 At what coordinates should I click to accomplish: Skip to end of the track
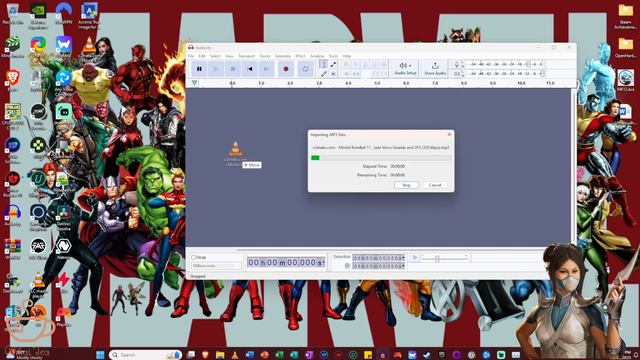coord(267,69)
